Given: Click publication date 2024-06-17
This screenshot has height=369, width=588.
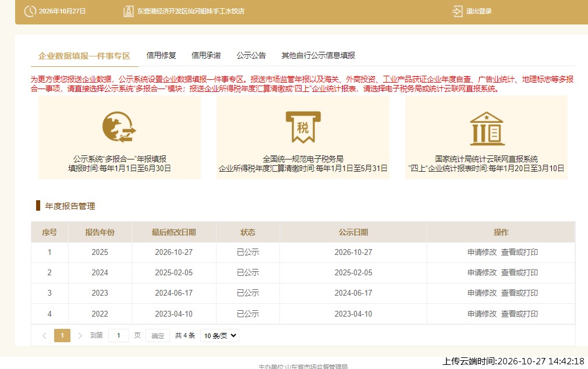Looking at the screenshot, I should pyautogui.click(x=353, y=293).
